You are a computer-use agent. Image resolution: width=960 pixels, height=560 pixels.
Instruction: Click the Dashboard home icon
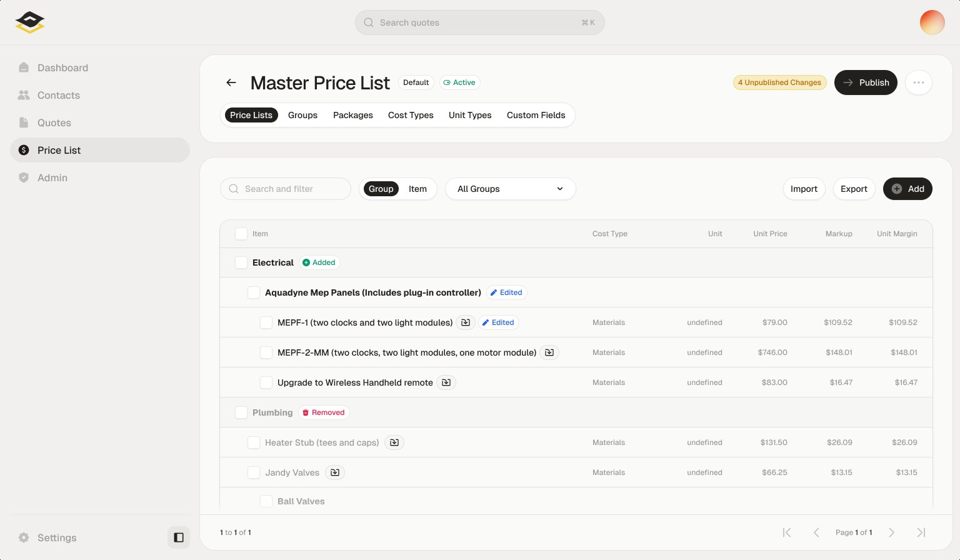point(24,67)
